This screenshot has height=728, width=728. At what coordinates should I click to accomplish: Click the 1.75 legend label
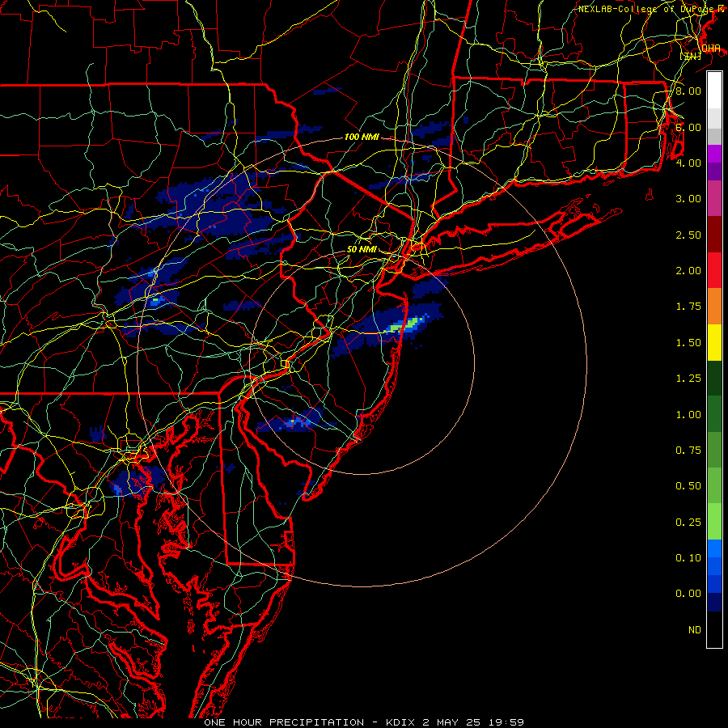[x=688, y=307]
